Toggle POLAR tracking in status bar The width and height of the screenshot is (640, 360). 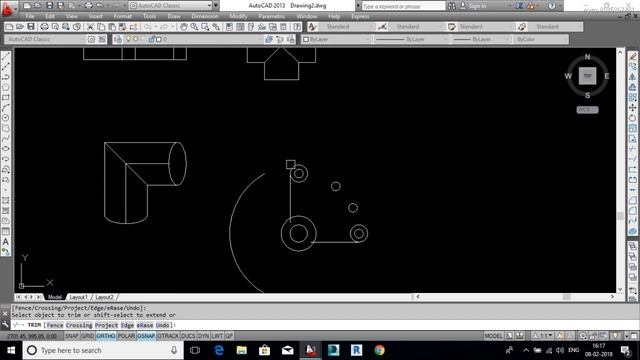(x=126, y=336)
